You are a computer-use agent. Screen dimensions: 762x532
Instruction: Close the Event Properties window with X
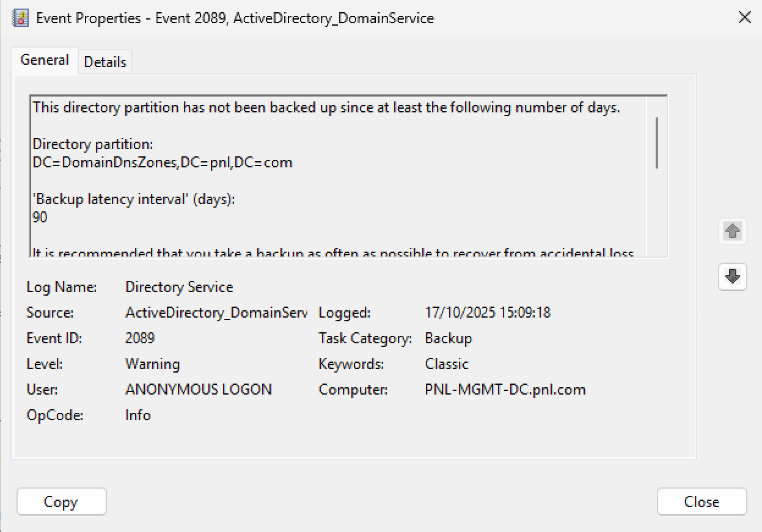744,18
